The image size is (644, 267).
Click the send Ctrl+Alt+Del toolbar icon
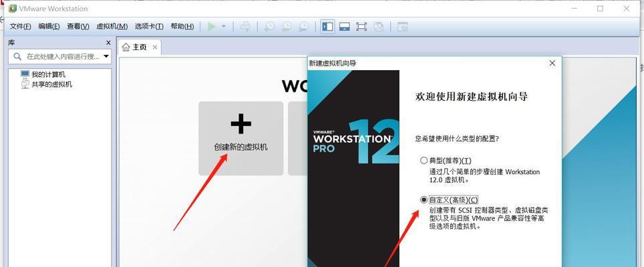245,27
